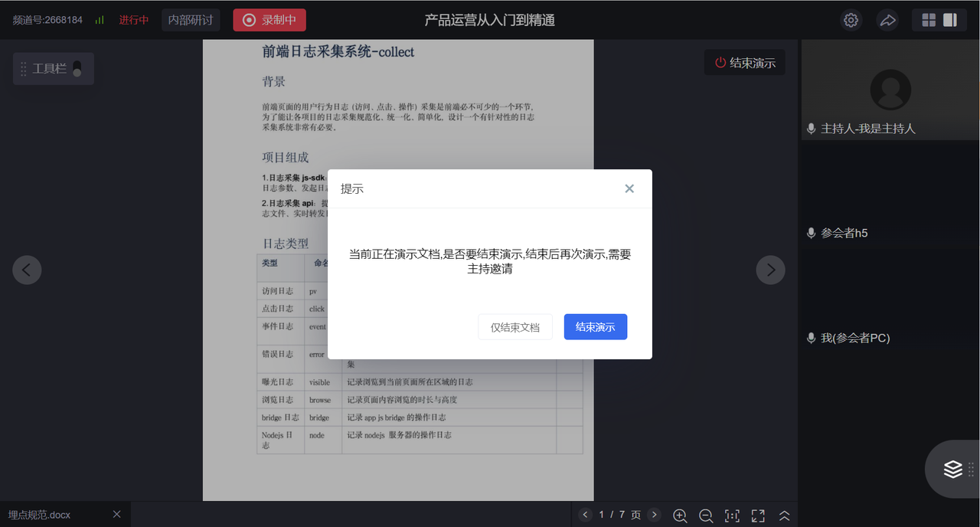Click the 参会者h5 participant name
Image resolution: width=980 pixels, height=527 pixels.
(844, 233)
